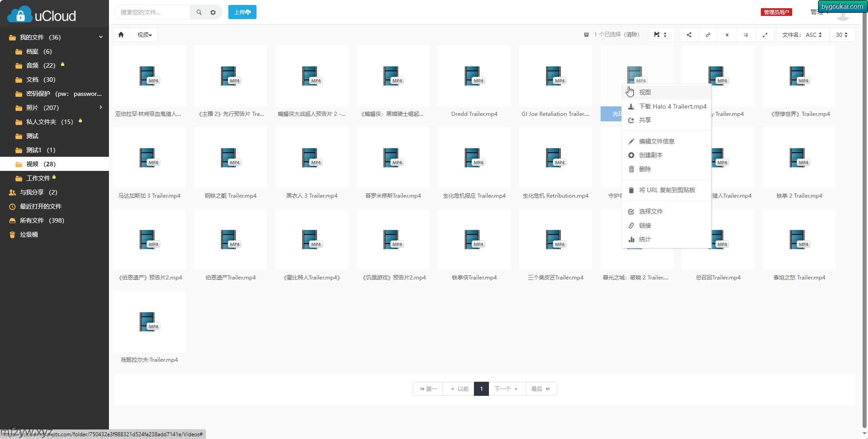Expand the 视频 breadcrumb dropdown
The width and height of the screenshot is (868, 439).
pyautogui.click(x=145, y=35)
